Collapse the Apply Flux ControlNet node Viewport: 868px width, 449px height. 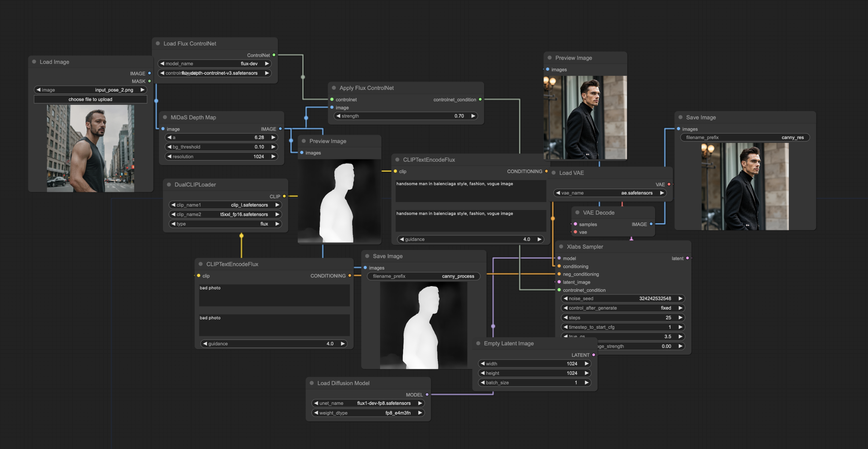coord(334,88)
